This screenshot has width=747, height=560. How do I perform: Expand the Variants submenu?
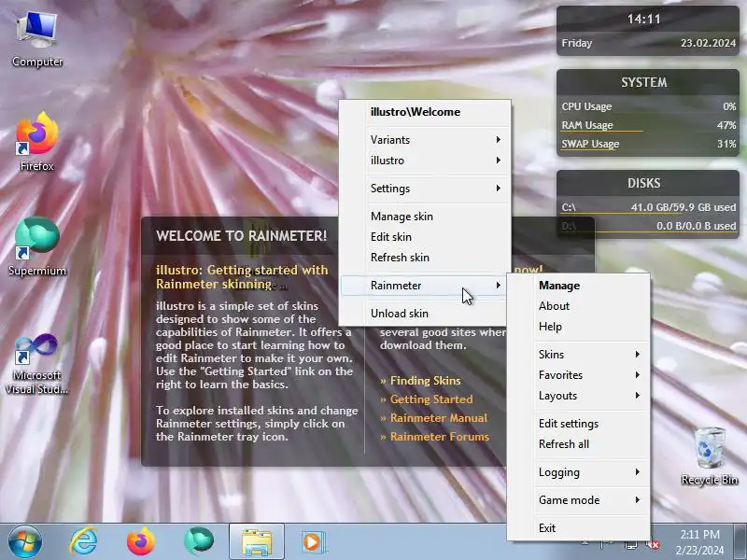pyautogui.click(x=425, y=139)
